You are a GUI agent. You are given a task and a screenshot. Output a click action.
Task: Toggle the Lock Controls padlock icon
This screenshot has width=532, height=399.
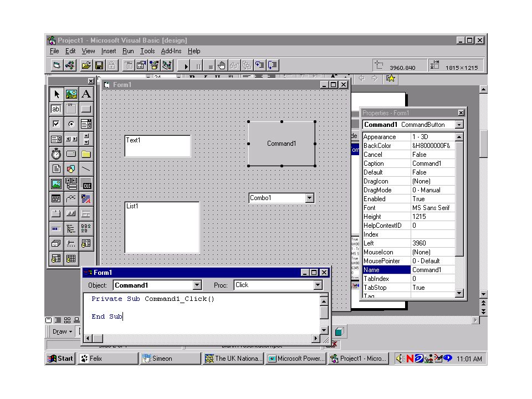pyautogui.click(x=112, y=65)
